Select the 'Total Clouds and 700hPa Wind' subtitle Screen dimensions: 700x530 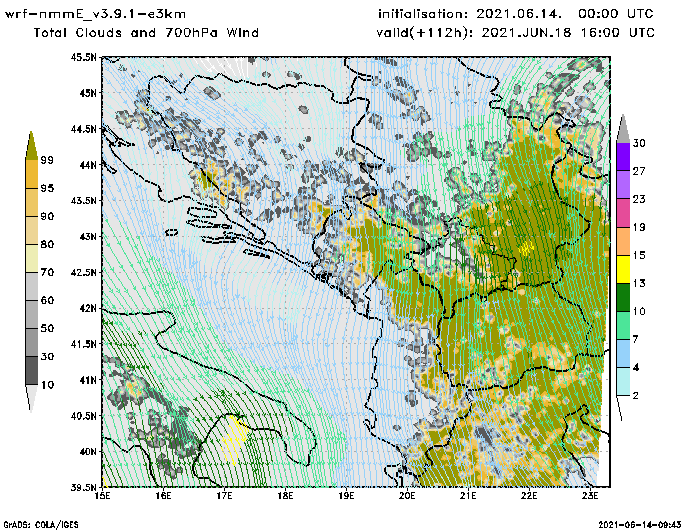coord(146,33)
